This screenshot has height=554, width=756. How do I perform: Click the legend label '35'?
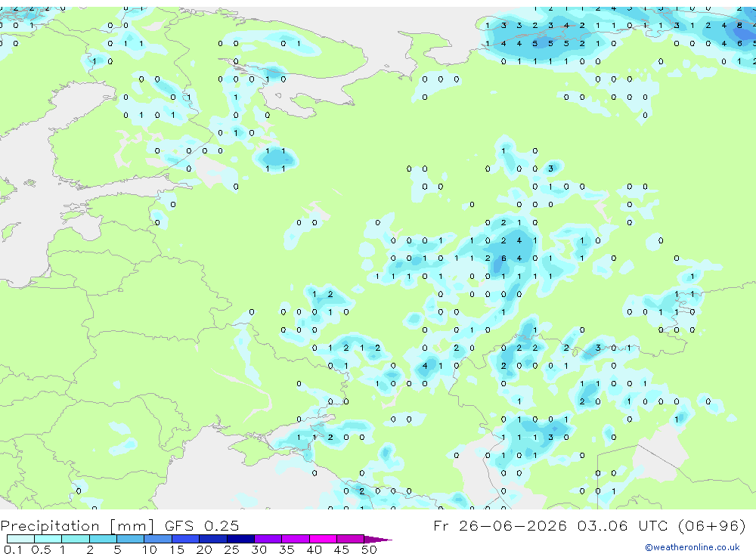(x=287, y=549)
